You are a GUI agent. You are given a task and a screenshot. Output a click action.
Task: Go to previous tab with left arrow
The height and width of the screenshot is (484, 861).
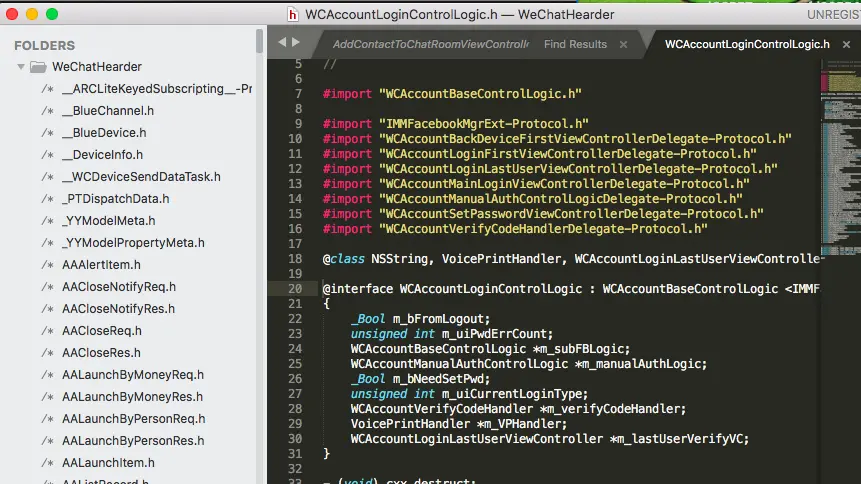pos(282,42)
